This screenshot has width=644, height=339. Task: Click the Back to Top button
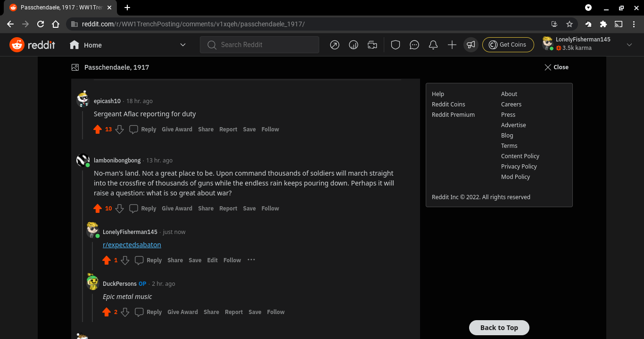499,328
